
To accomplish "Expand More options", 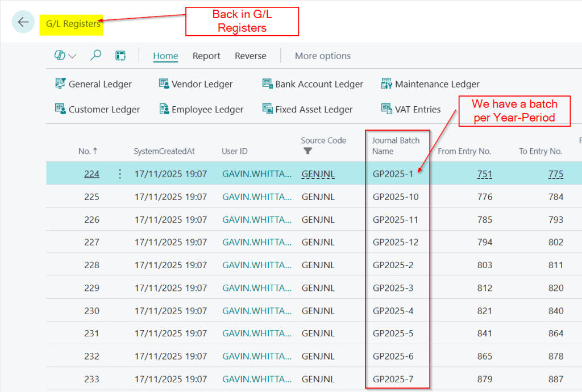I will point(322,56).
